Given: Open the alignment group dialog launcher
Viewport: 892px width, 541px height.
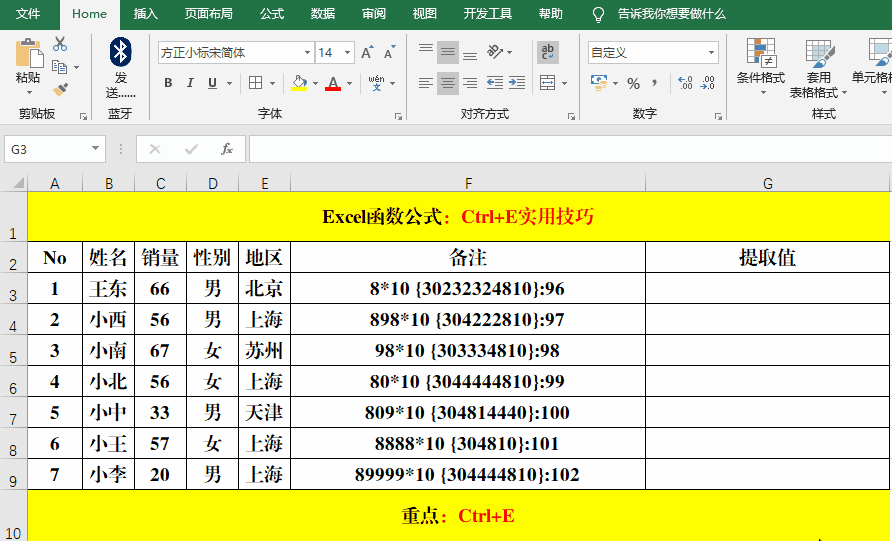Looking at the screenshot, I should (x=571, y=116).
